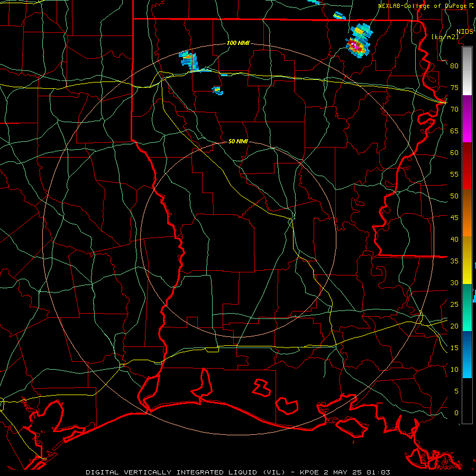
Task: Select the 65 value on the VIL scale
Action: [454, 131]
